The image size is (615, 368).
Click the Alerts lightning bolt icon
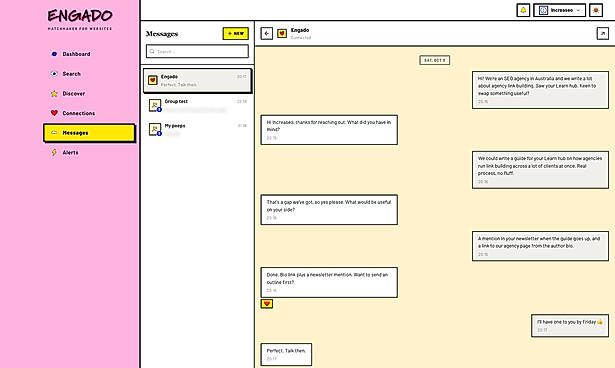(x=54, y=152)
